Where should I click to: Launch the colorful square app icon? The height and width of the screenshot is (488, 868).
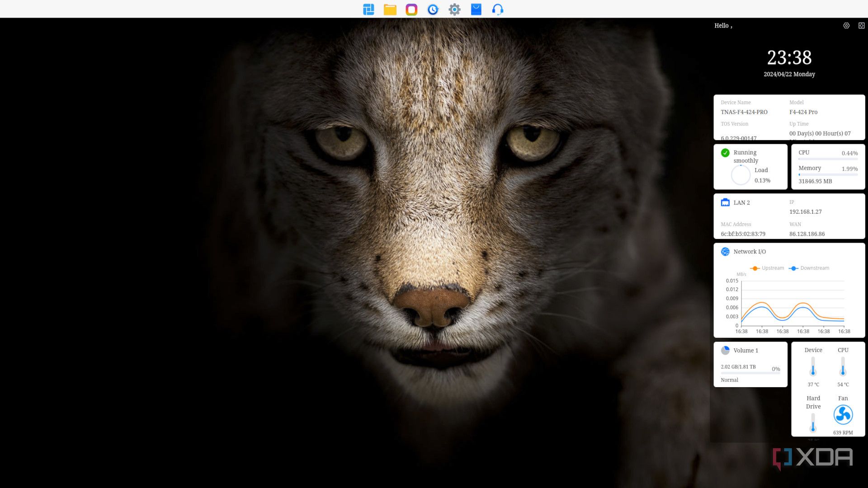pos(411,9)
